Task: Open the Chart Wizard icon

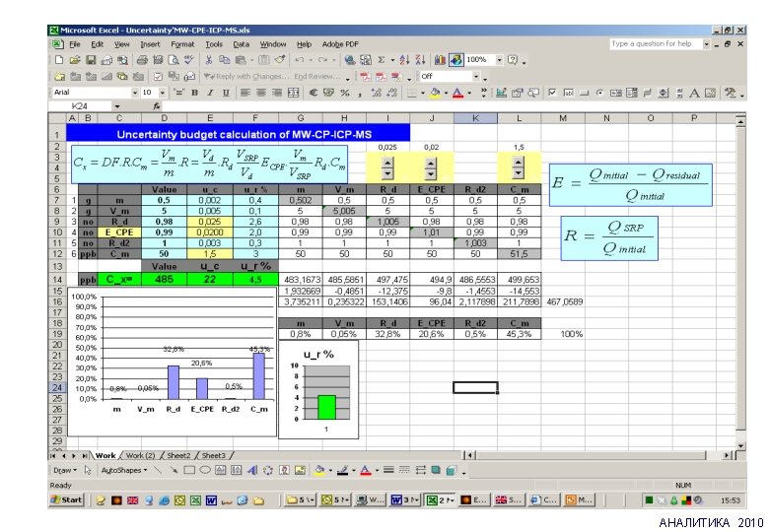Action: click(440, 60)
